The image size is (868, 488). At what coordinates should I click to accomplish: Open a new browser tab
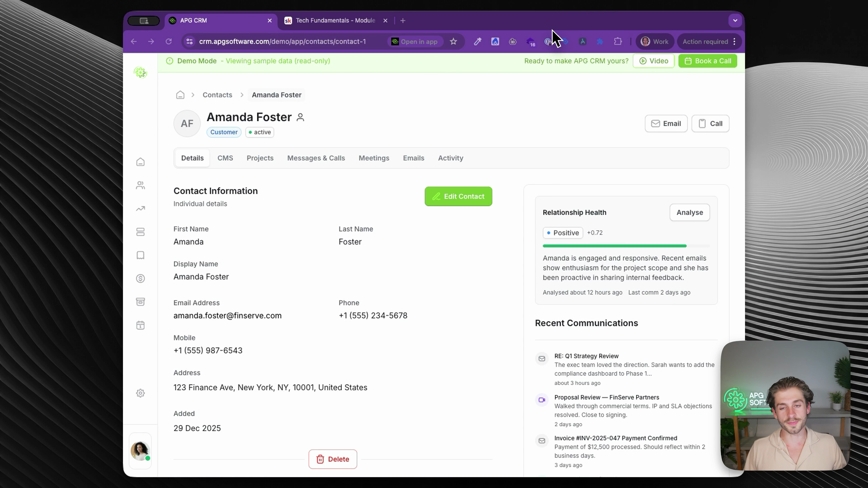pyautogui.click(x=403, y=21)
